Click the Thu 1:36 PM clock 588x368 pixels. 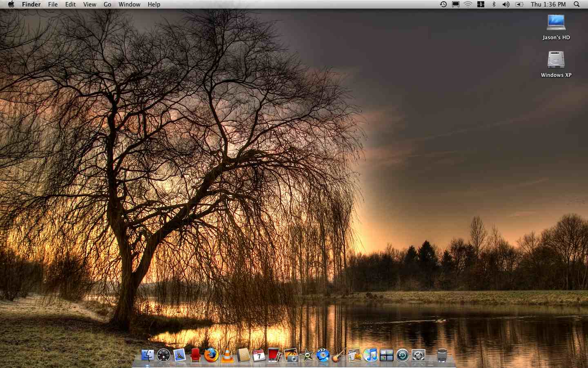coord(548,4)
